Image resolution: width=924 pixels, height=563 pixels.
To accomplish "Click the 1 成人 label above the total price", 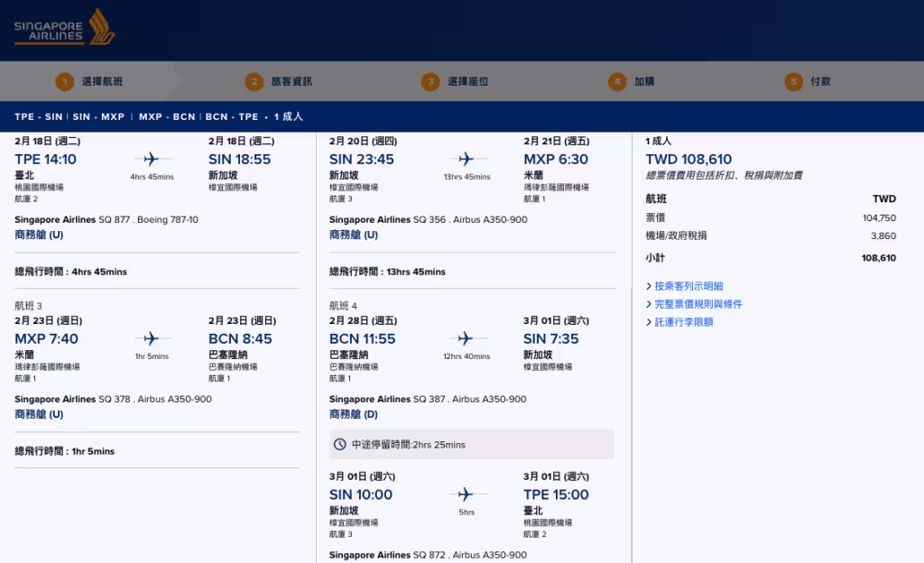I will tap(658, 141).
